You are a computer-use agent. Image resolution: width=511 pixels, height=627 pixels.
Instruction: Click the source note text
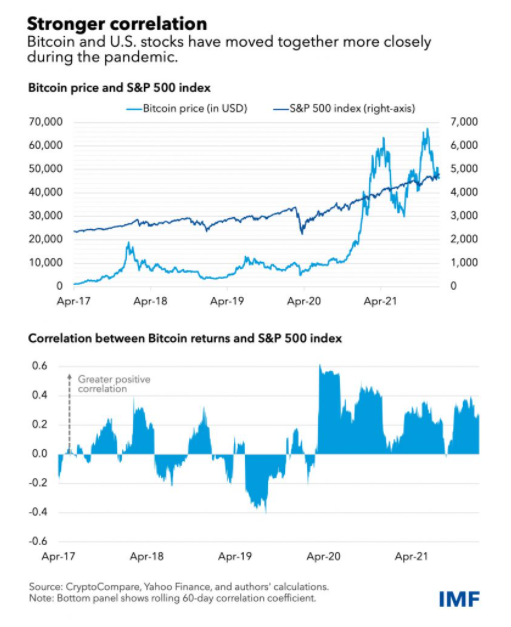coord(179,587)
